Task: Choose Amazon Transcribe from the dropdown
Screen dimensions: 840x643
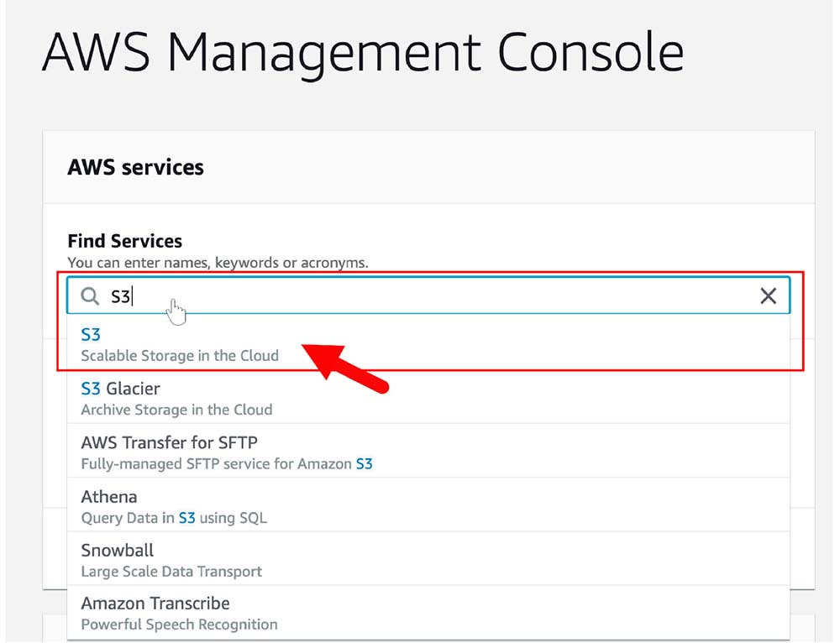Action: 155,604
